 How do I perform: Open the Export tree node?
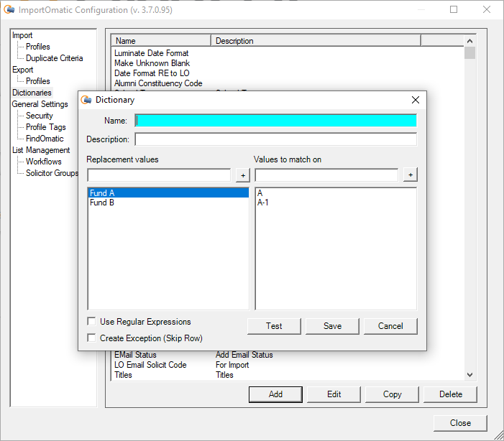[x=22, y=70]
